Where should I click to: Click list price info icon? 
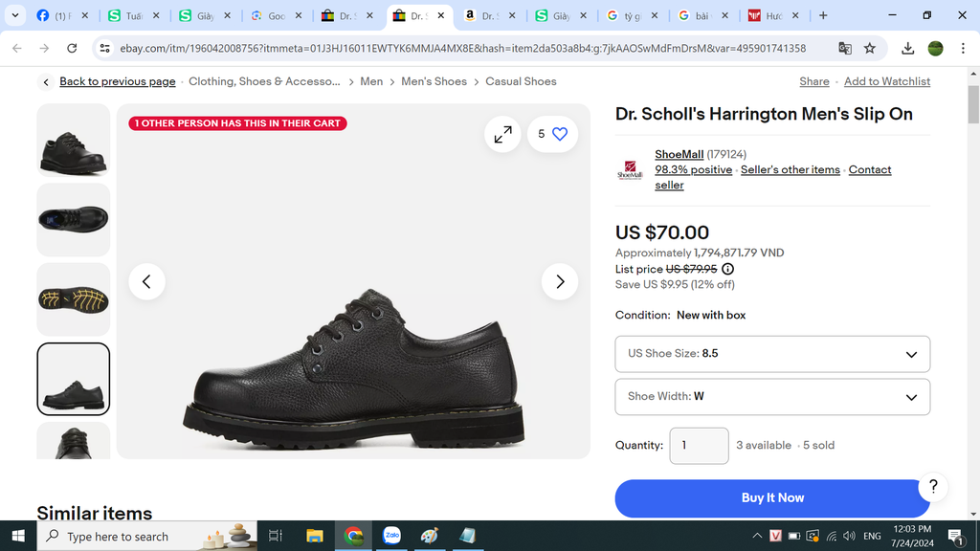[x=727, y=269]
